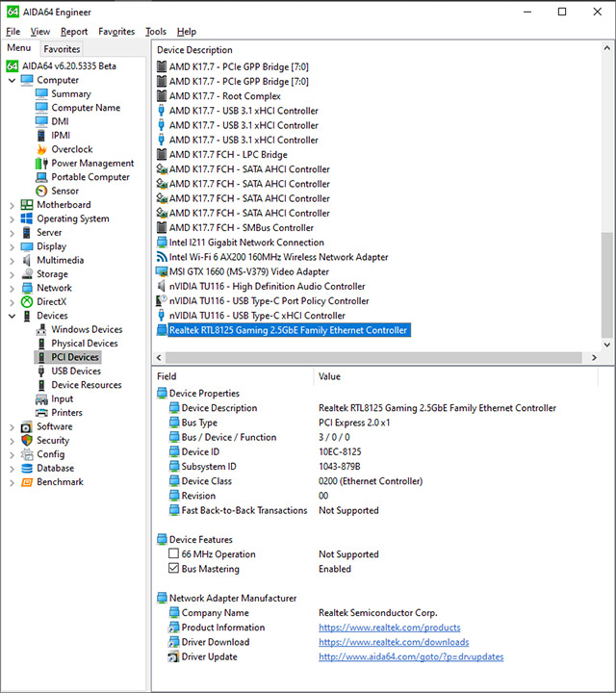
Task: Select the Sensor gauge icon
Action: tap(41, 191)
